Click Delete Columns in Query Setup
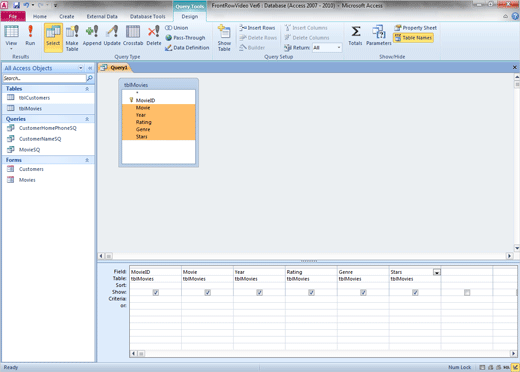The image size is (520, 372). point(307,38)
